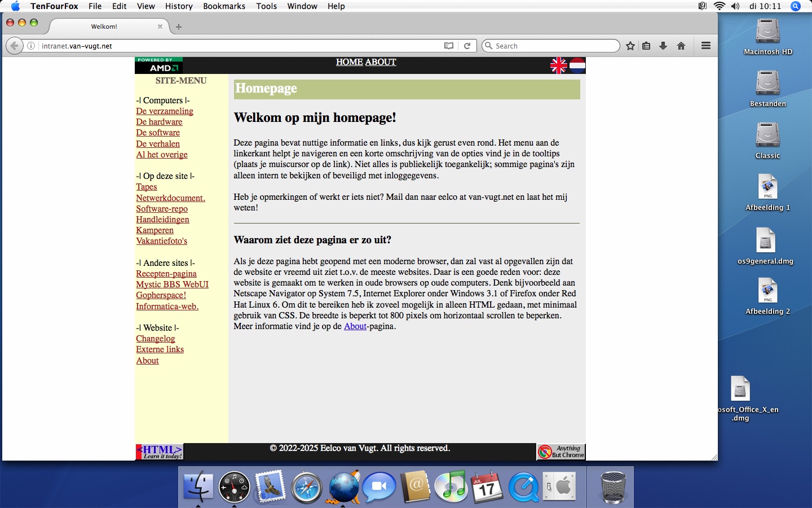Show the bookmarks list dropdown icon
812x508 pixels.
(x=646, y=46)
